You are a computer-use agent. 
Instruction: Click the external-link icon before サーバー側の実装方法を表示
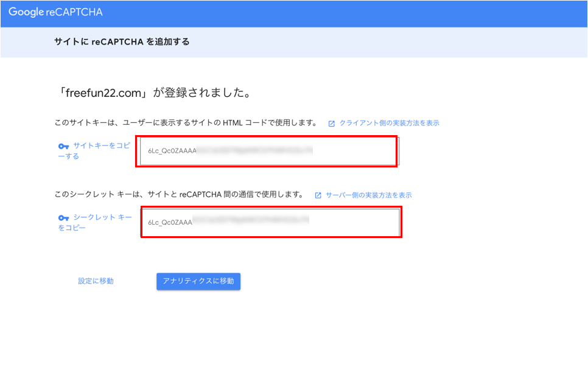[318, 195]
